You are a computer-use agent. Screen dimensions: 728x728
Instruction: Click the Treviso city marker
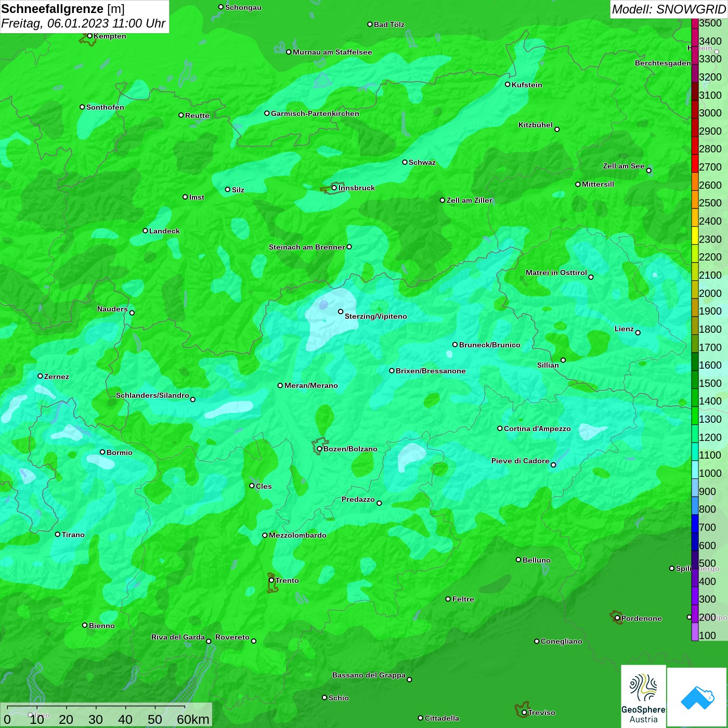[x=524, y=712]
